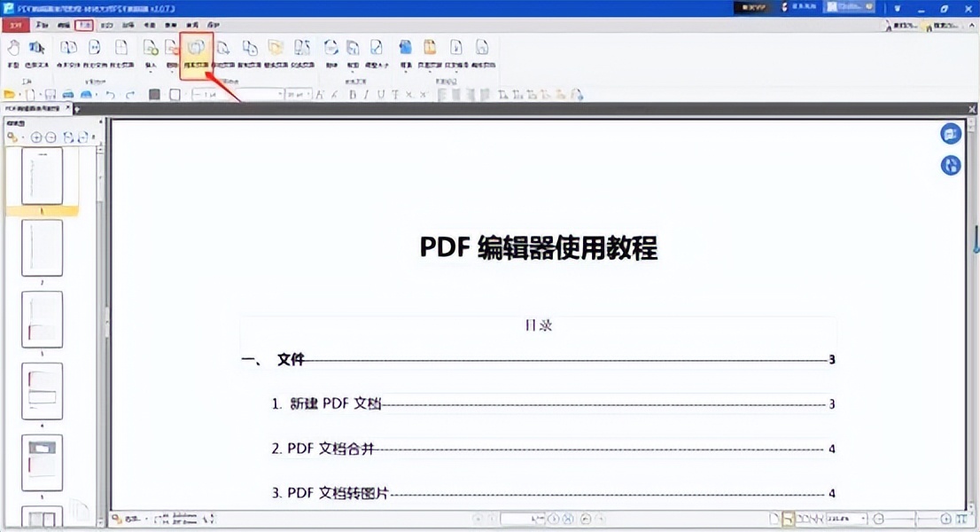Open the 1. 新建 PDF 文档 contents entry
The width and height of the screenshot is (980, 532).
point(553,403)
